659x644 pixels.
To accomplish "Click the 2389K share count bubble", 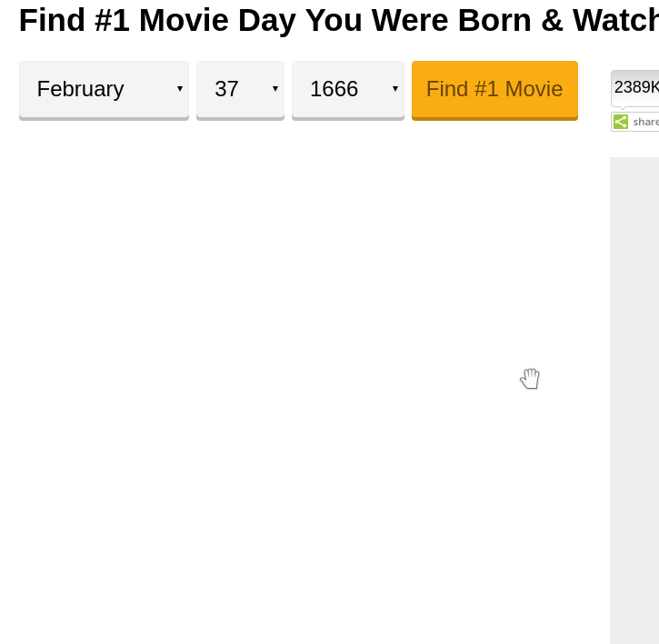I will tap(635, 88).
